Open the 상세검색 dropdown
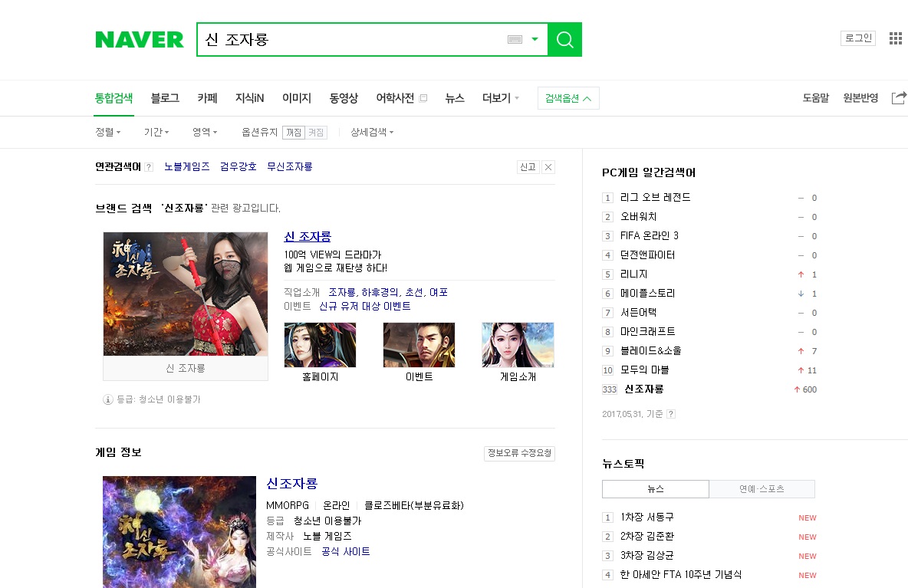The width and height of the screenshot is (908, 588). [372, 132]
